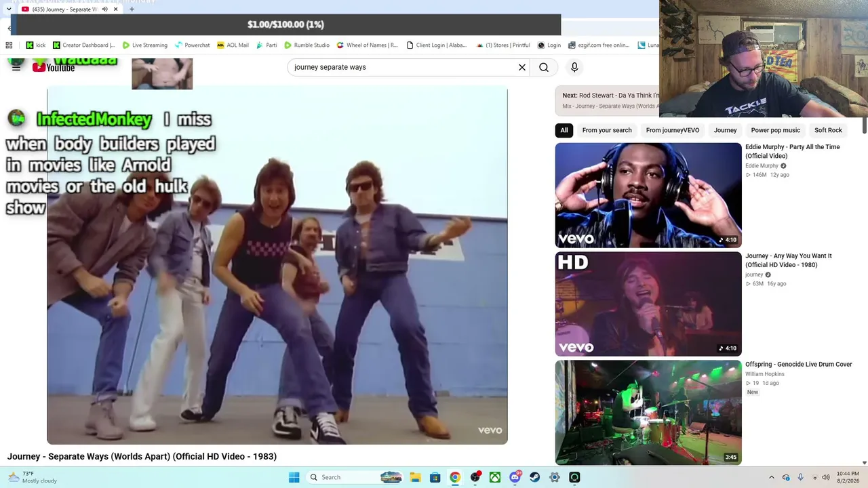This screenshot has width=868, height=488.
Task: Open the volume speaker tray icon
Action: coord(826,477)
